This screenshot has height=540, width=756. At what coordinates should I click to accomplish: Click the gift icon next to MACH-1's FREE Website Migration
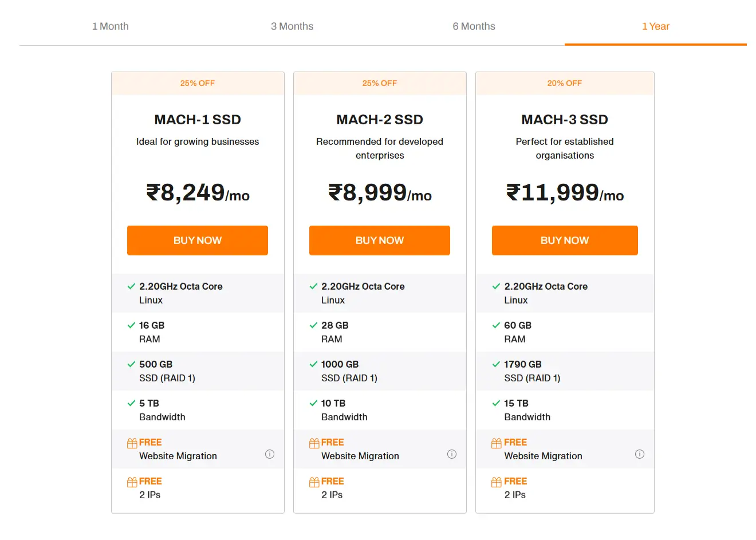(x=131, y=442)
